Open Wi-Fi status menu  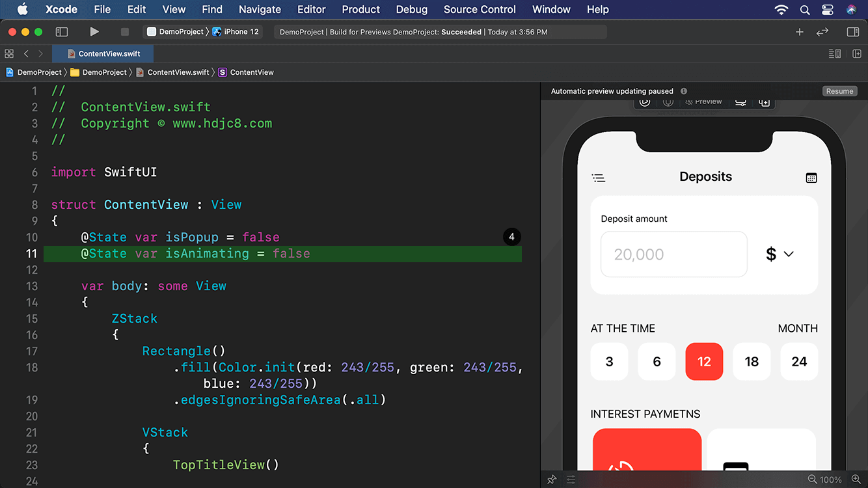(x=781, y=9)
